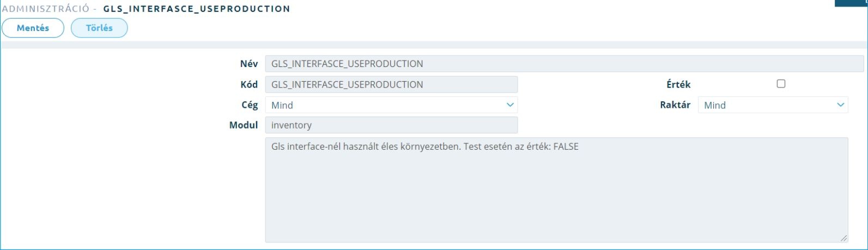Open the Raktár dropdown showing Mind
The width and height of the screenshot is (868, 250).
[773, 105]
